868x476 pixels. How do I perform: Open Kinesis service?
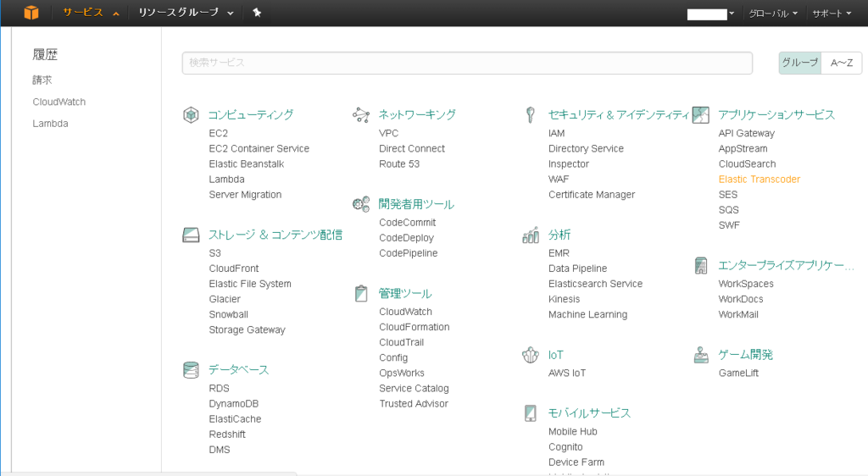tap(564, 299)
